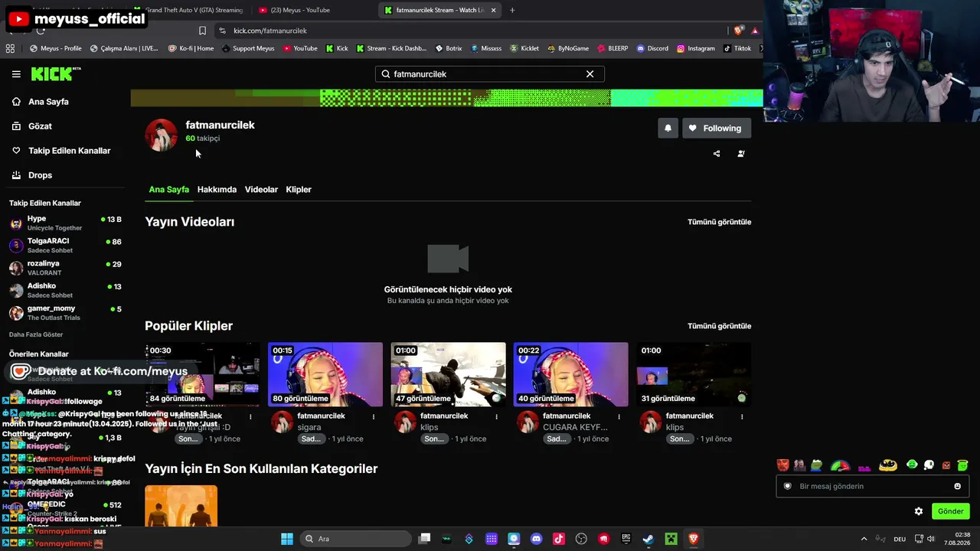Switch to the Klipler tab
The image size is (980, 551).
299,190
